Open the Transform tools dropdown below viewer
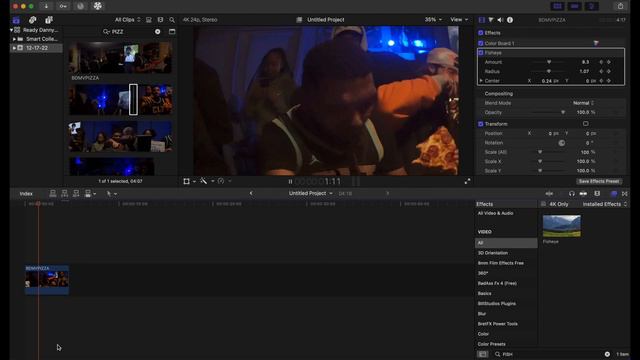 pos(189,181)
